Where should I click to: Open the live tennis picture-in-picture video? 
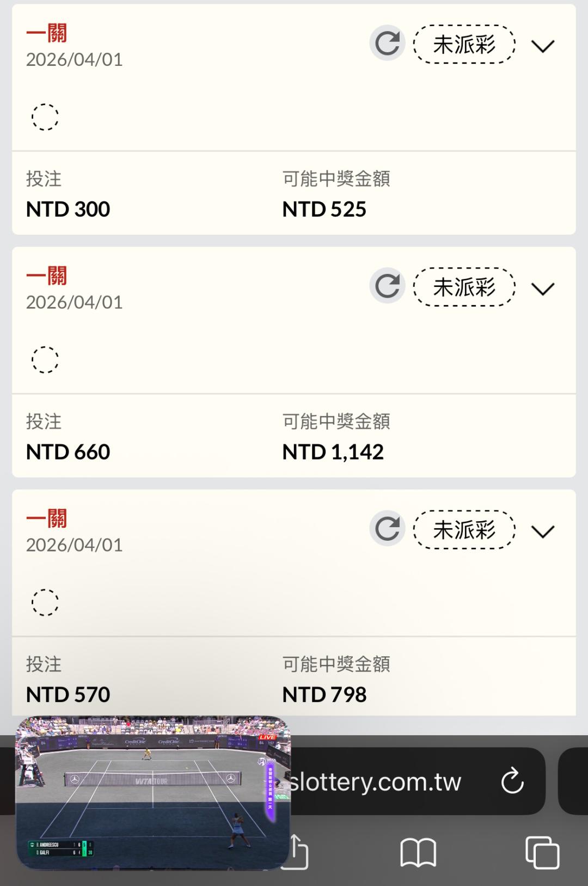point(152,792)
